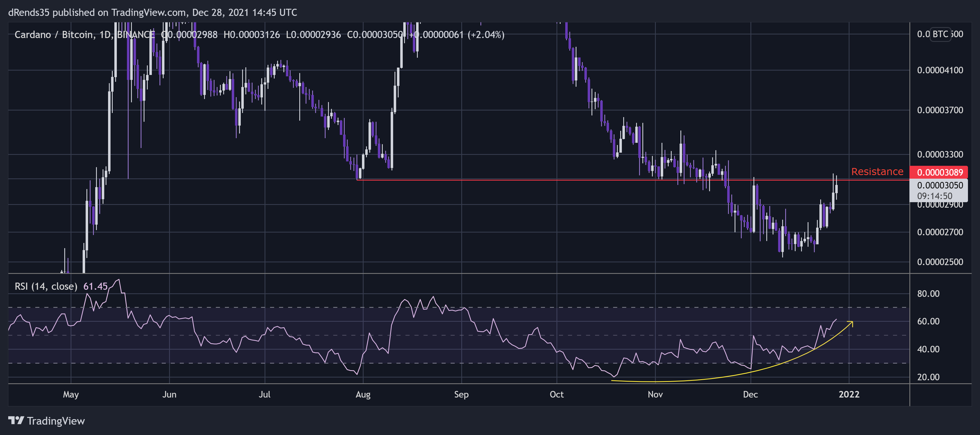Click the Oct label on time axis
The width and height of the screenshot is (980, 435).
(556, 394)
